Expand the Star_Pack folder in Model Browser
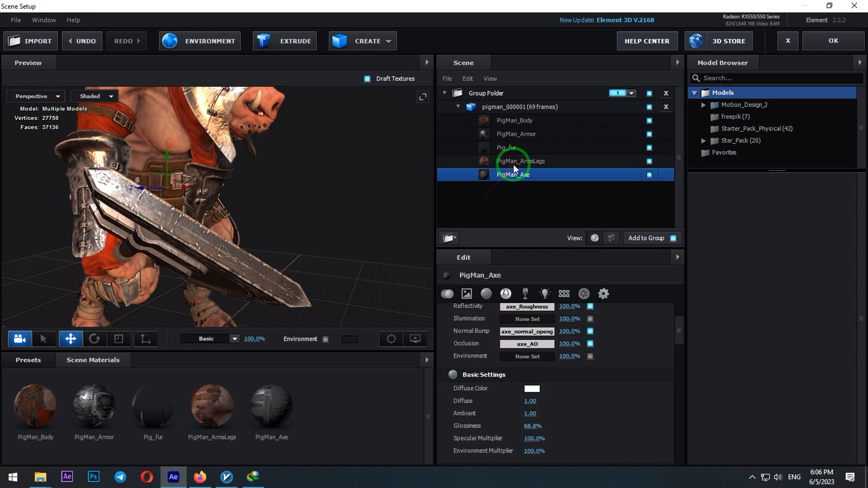Screen dimensions: 868x488 (x=703, y=141)
